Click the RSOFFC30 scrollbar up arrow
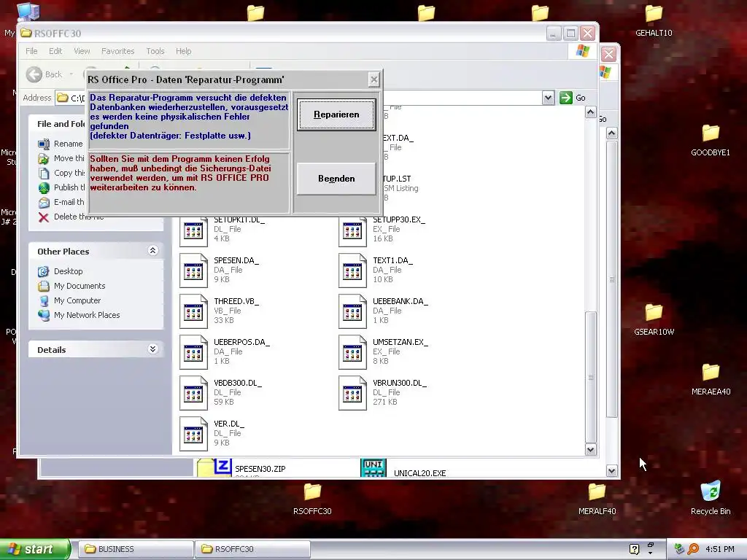Viewport: 747px width, 560px height. [591, 112]
